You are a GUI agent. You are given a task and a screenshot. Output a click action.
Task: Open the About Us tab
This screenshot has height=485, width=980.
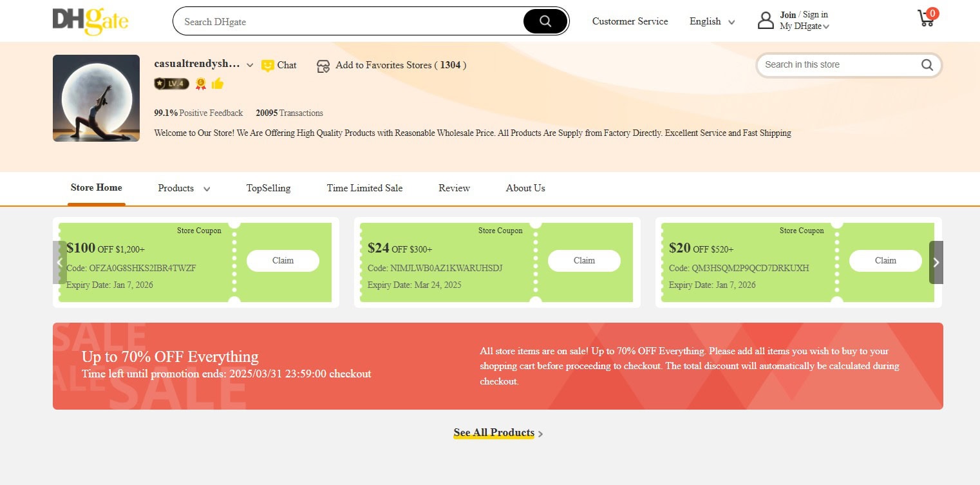(525, 188)
